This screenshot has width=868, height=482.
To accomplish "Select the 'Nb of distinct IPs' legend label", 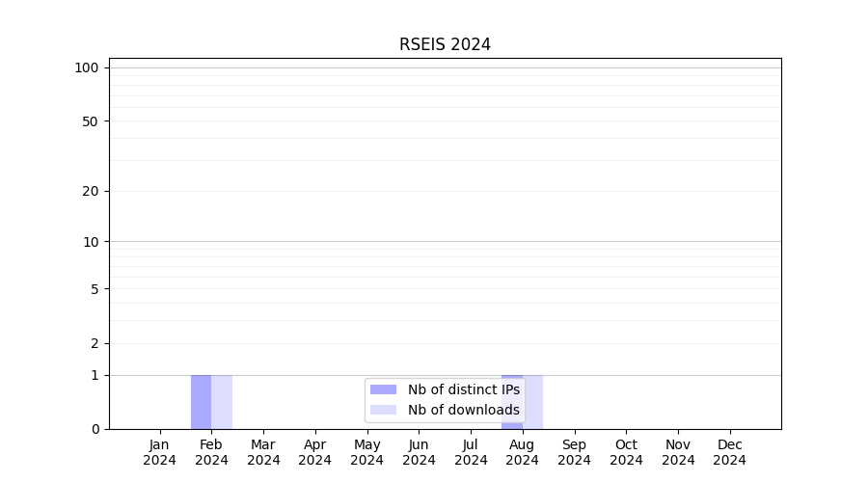I will click(463, 389).
